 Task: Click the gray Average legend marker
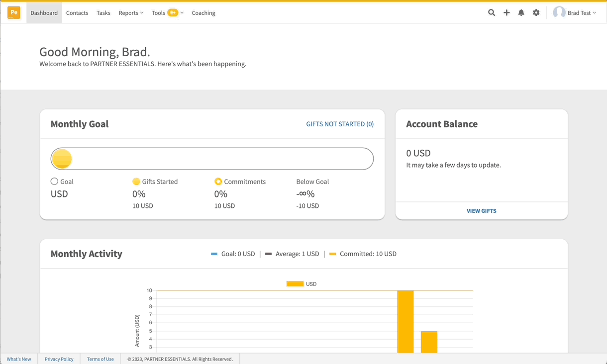tap(269, 254)
